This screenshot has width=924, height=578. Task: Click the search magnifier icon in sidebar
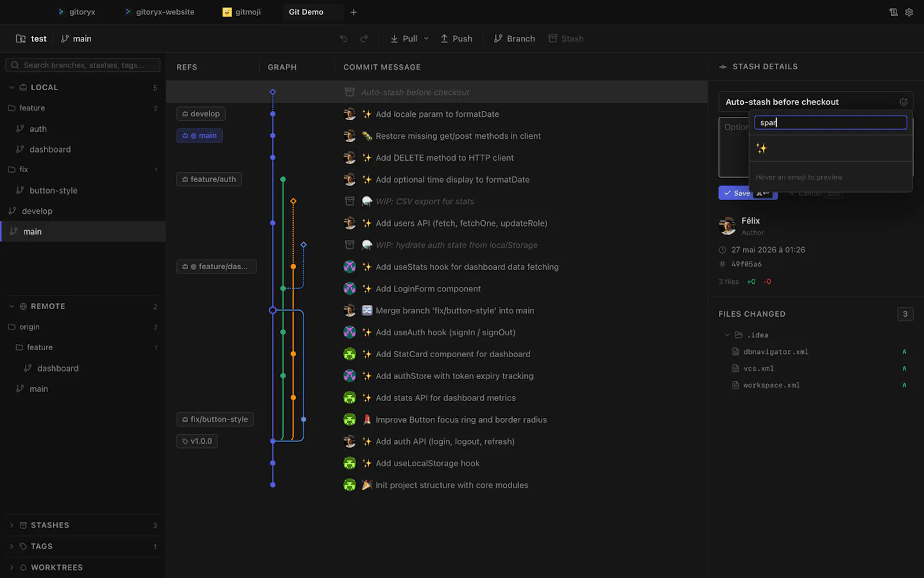pos(15,65)
